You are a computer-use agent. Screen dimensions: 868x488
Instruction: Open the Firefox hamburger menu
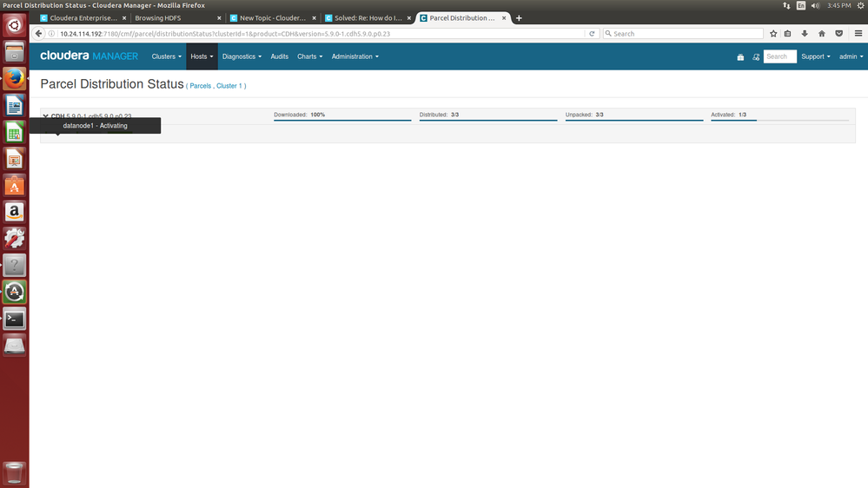(x=858, y=34)
